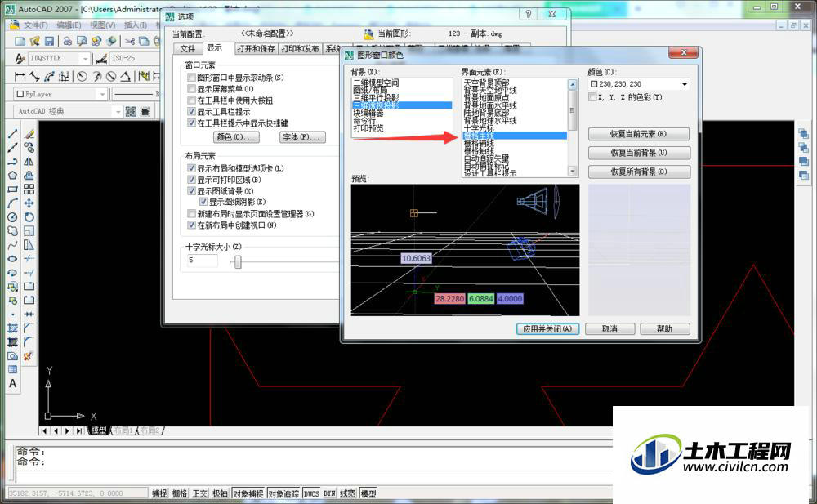817x504 pixels.
Task: Toggle 正交 mode in the status bar
Action: point(199,493)
